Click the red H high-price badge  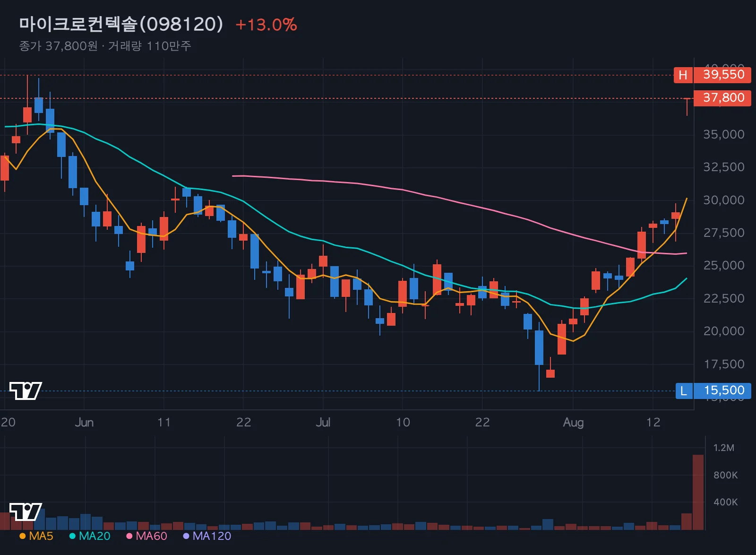tap(683, 75)
